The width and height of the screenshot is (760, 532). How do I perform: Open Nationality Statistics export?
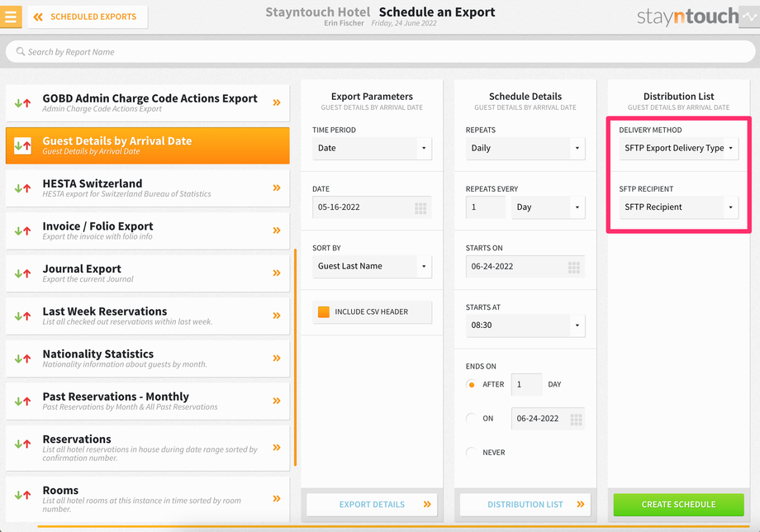(x=147, y=359)
